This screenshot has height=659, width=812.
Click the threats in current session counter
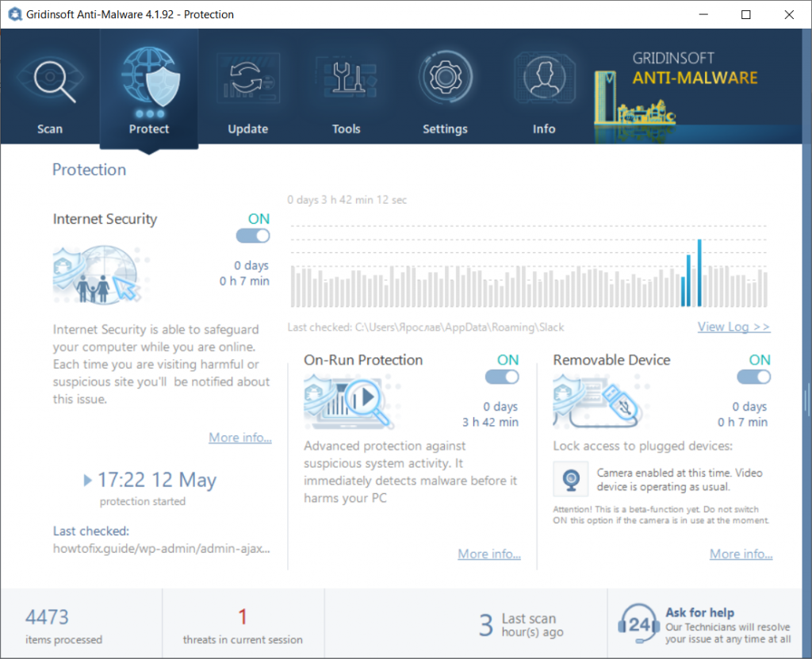[243, 625]
